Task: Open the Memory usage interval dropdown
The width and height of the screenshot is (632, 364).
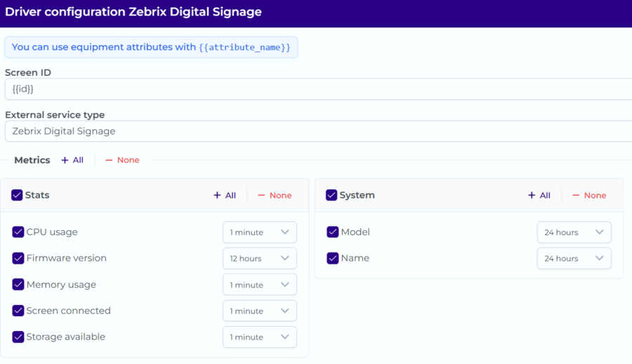Action: pos(260,284)
